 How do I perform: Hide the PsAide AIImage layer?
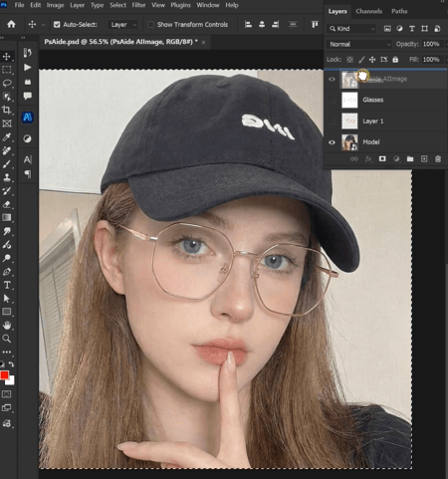pyautogui.click(x=332, y=79)
